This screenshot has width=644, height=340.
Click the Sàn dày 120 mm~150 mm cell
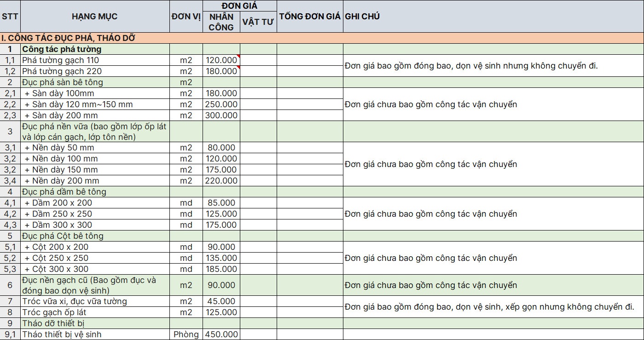(95, 104)
